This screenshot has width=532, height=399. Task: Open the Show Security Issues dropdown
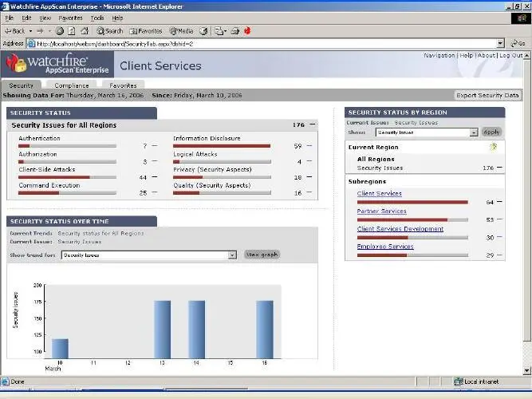tap(474, 132)
